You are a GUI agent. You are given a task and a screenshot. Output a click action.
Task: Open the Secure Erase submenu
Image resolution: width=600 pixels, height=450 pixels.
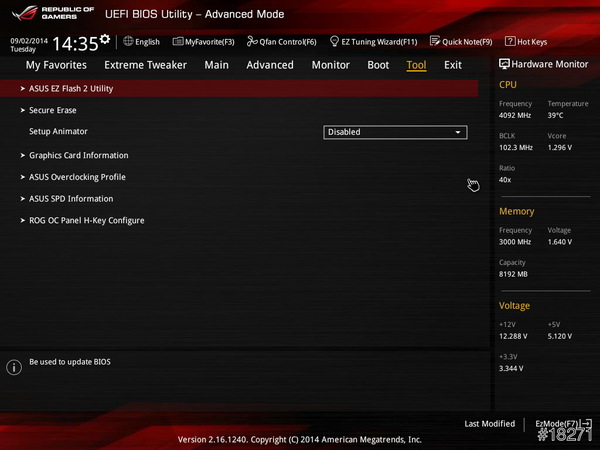pyautogui.click(x=53, y=110)
